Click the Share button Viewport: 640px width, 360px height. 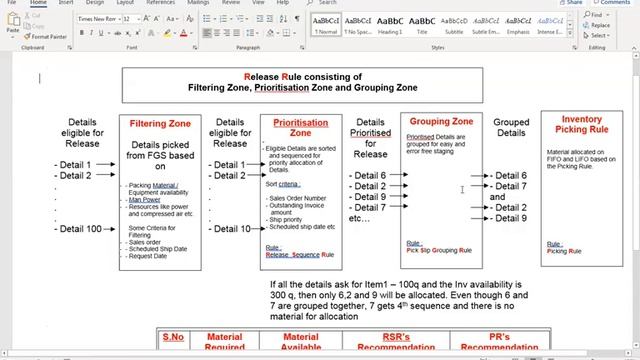tap(571, 2)
